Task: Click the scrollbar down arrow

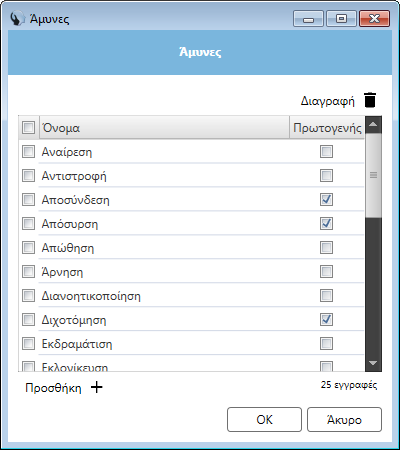Action: tap(373, 363)
